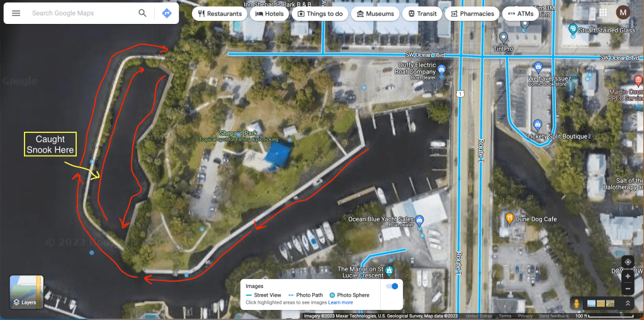Screen dimensions: 644x320
Task: Turn off the Images layer toggle
Action: point(392,287)
